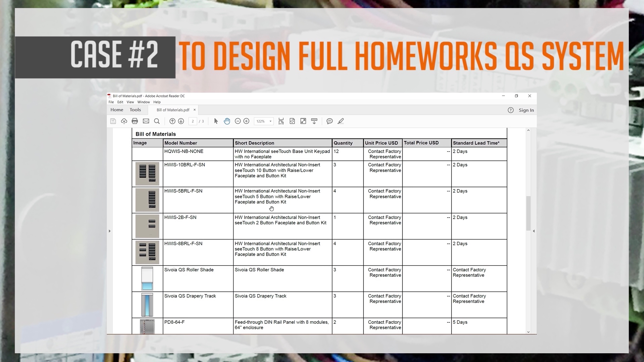Click the PD8-64-F panel image
This screenshot has width=644, height=362.
tap(147, 326)
